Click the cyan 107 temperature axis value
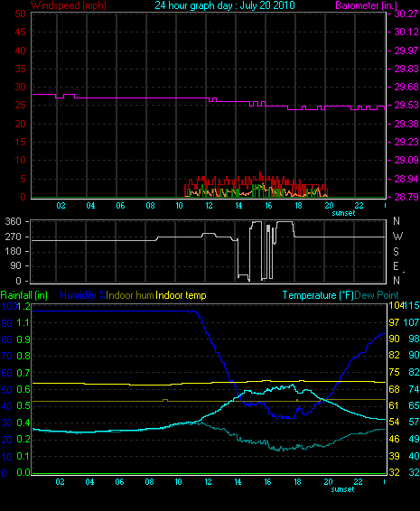Image resolution: width=420 pixels, height=511 pixels. (411, 322)
